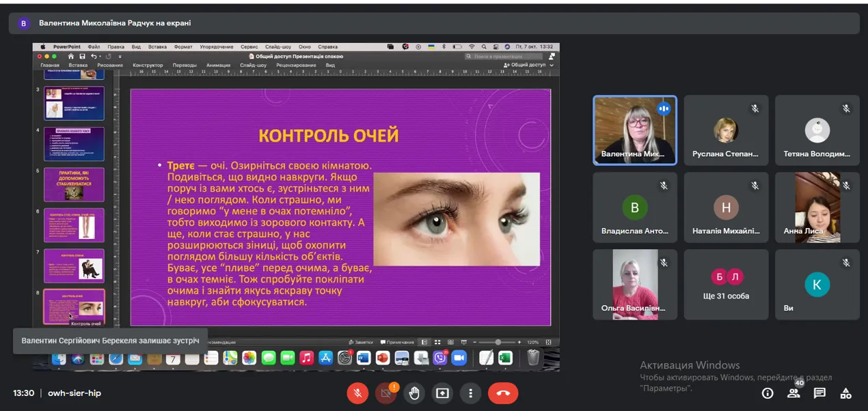868x411 pixels.
Task: Click the search field in PowerPoint title bar
Action: (x=504, y=56)
